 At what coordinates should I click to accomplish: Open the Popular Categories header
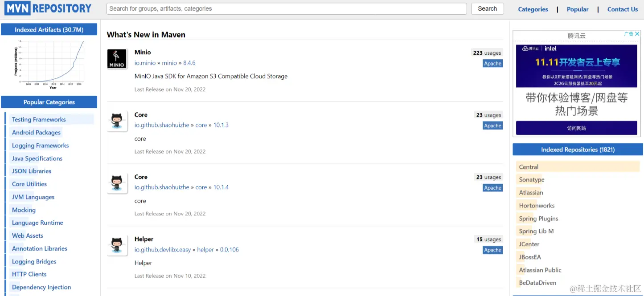(x=49, y=102)
